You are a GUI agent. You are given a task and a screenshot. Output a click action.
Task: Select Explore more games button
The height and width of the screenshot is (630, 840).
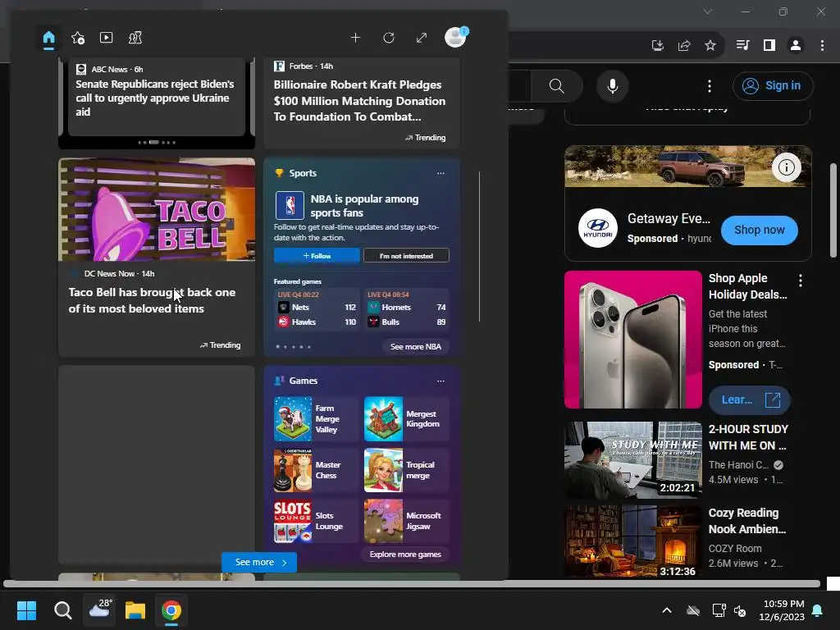tap(405, 555)
